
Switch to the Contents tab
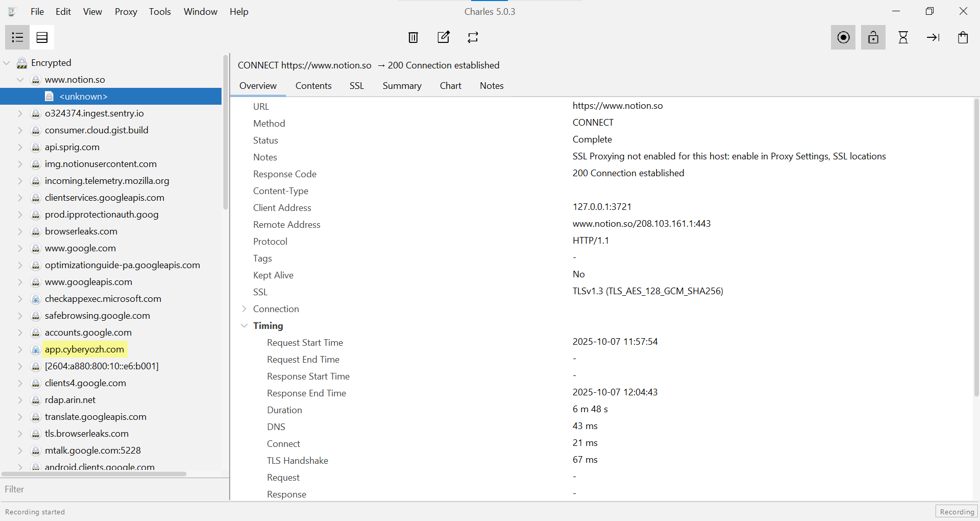313,86
